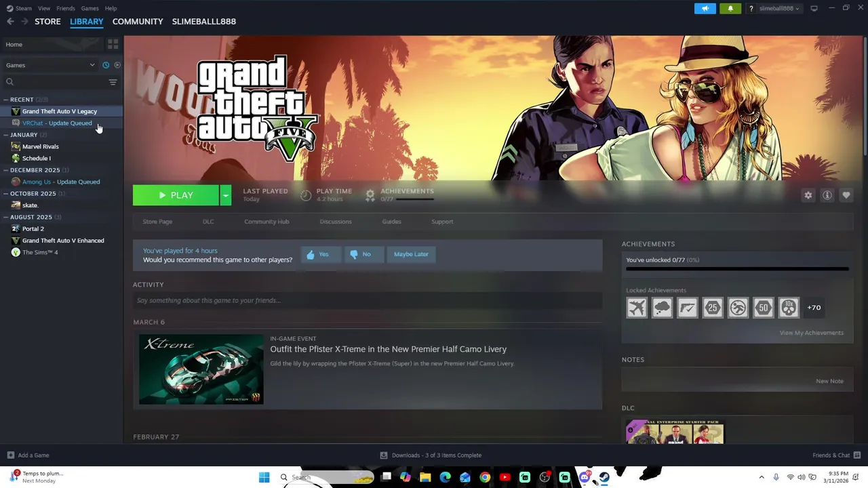This screenshot has height=488, width=868.
Task: Collapse the AUGUST 2025 section
Action: 31,217
